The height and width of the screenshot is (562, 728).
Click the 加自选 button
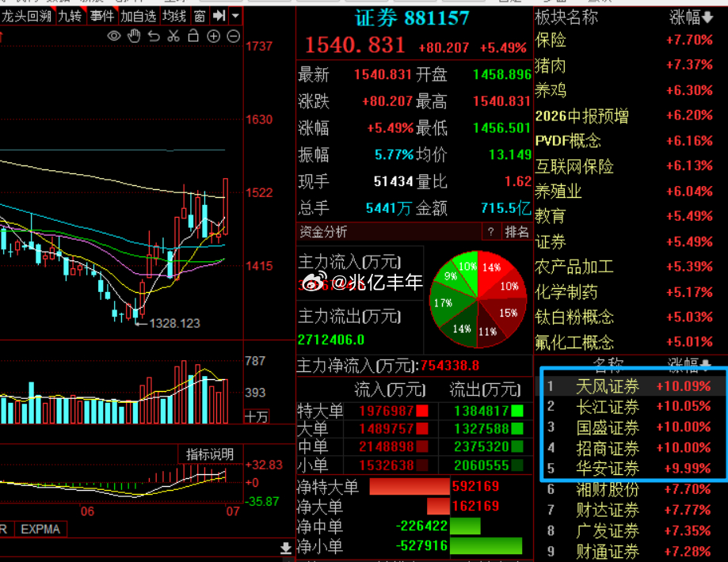click(139, 17)
